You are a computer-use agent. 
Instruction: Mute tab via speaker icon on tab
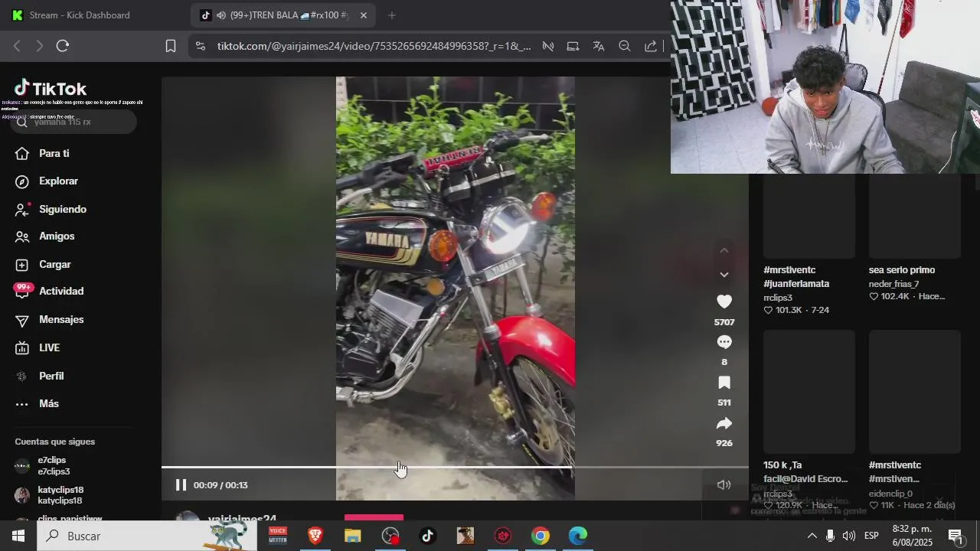[x=221, y=15]
